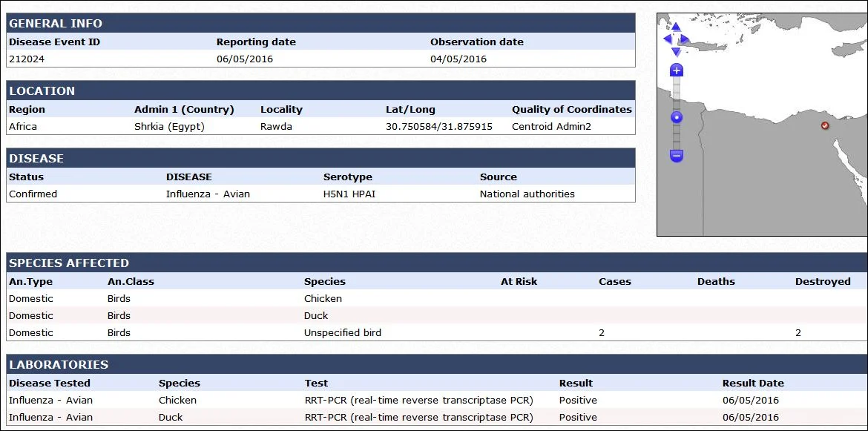Pan the map right with the arrow

(x=685, y=39)
